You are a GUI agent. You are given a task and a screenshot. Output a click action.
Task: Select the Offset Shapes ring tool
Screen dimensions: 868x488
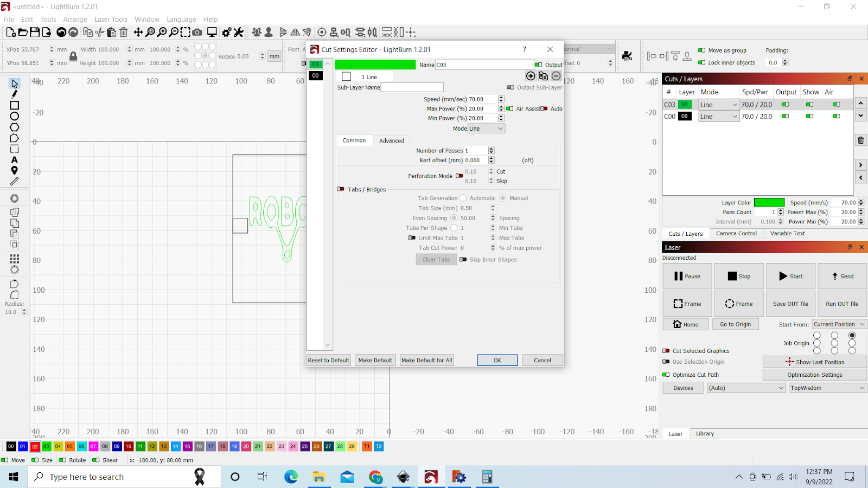click(15, 198)
